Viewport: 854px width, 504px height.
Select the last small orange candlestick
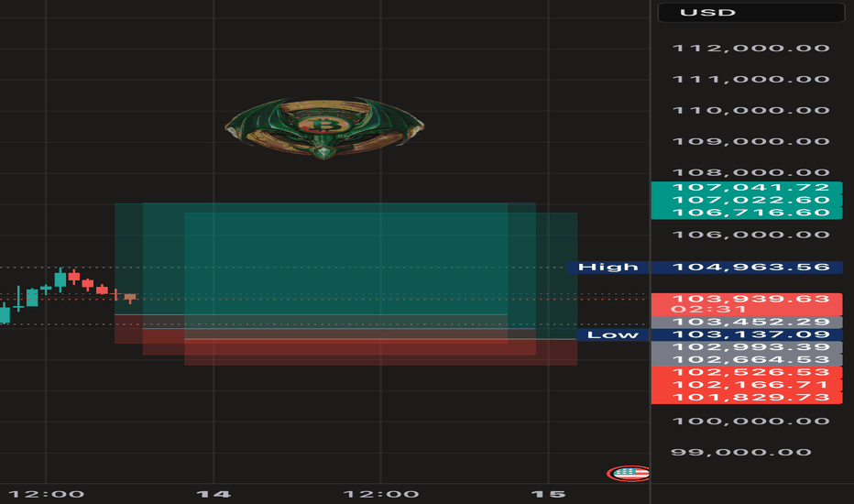[x=129, y=298]
